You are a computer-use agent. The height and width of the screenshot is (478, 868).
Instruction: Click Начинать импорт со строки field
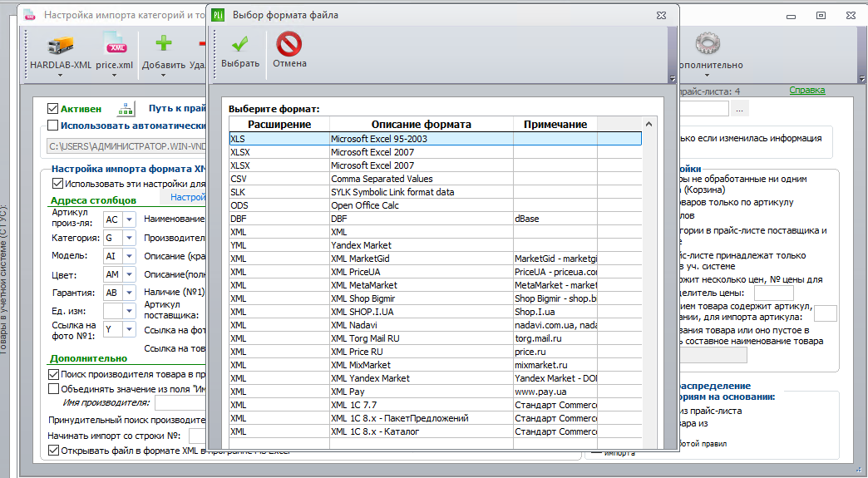point(198,436)
